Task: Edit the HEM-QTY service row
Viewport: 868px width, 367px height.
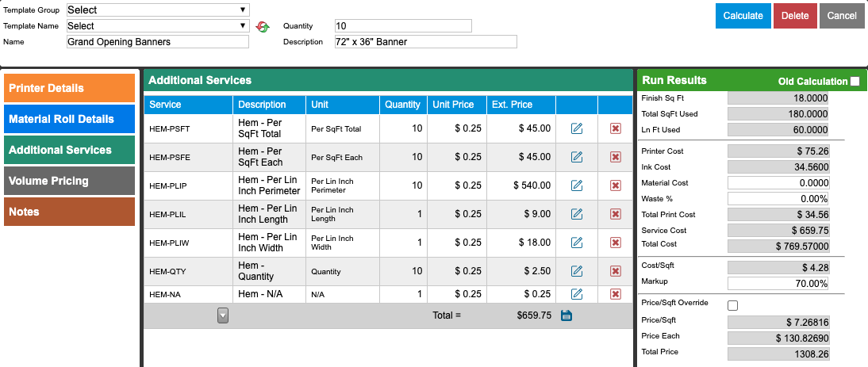Action: (576, 271)
